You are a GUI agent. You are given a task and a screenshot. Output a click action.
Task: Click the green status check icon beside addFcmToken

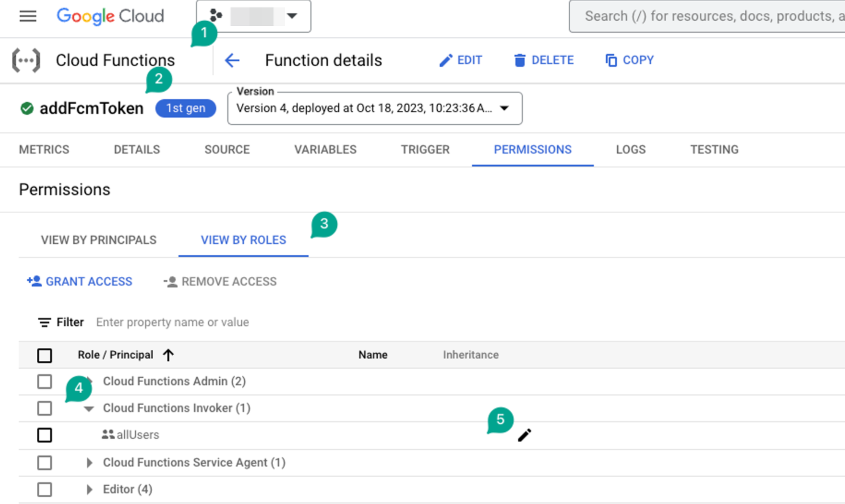coord(27,109)
